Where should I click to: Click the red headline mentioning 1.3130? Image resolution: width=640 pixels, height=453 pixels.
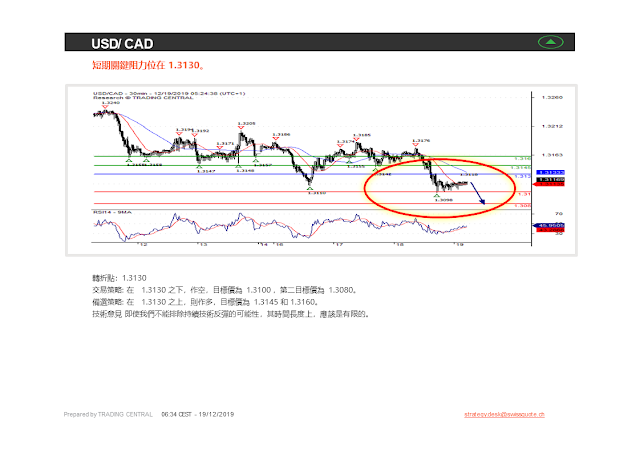pyautogui.click(x=148, y=65)
